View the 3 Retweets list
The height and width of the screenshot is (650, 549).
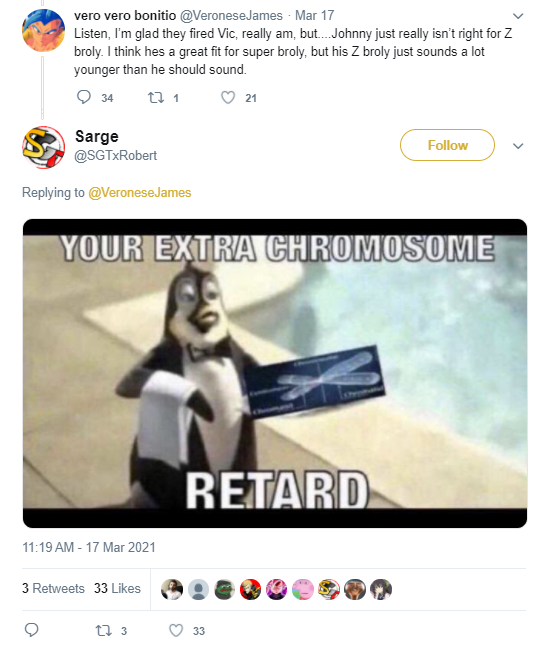53,588
